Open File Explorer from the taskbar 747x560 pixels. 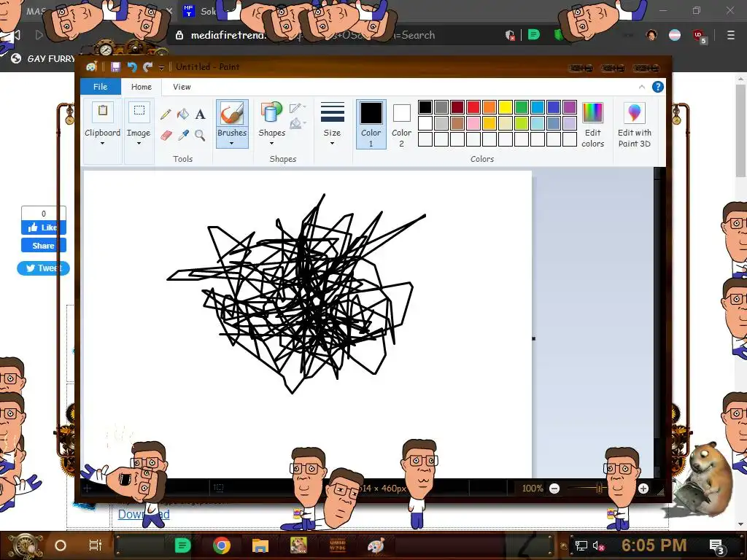point(260,545)
